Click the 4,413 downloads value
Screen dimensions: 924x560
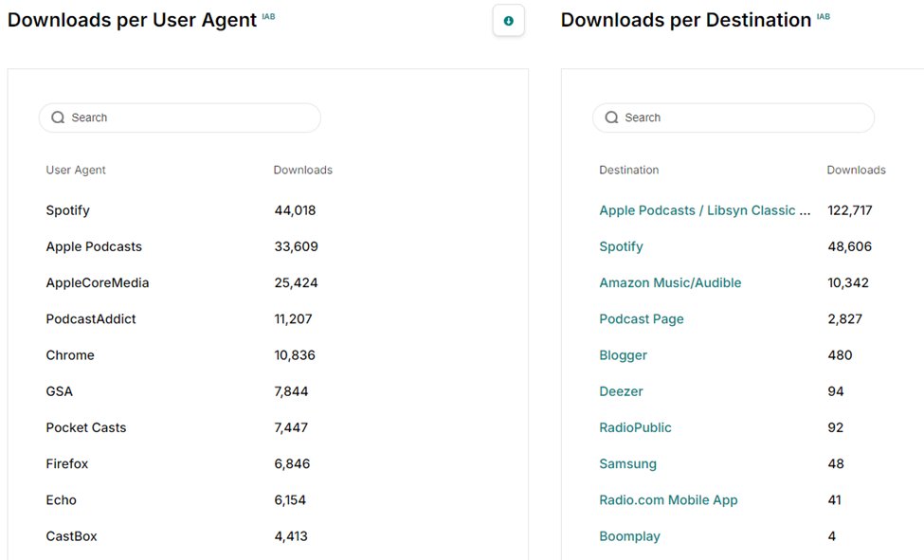click(291, 536)
